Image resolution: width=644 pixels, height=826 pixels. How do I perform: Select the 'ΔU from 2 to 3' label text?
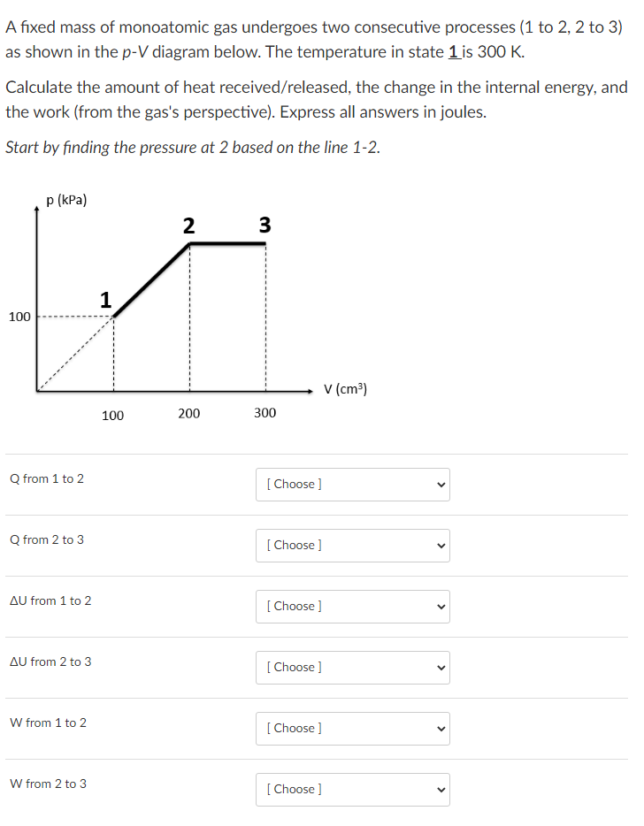pyautogui.click(x=50, y=662)
